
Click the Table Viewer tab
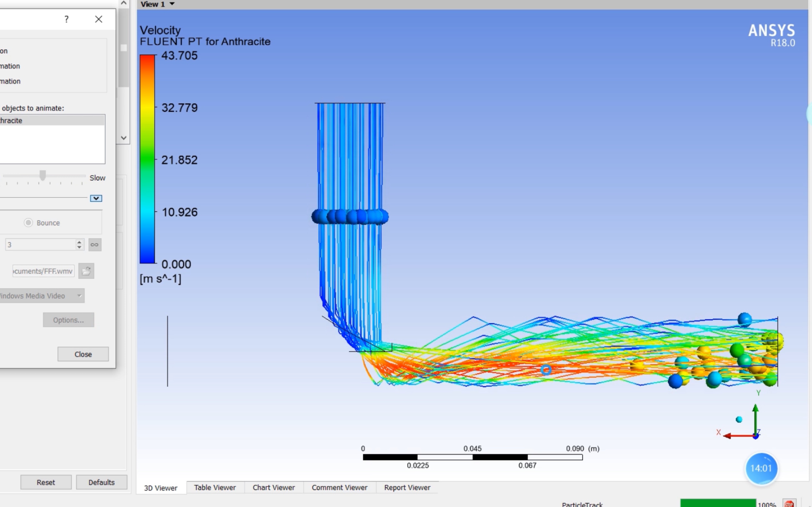click(215, 487)
